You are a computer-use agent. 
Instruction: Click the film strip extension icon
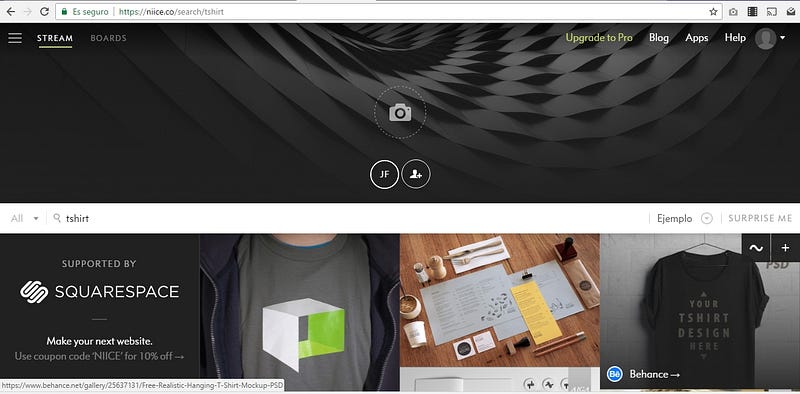point(752,11)
